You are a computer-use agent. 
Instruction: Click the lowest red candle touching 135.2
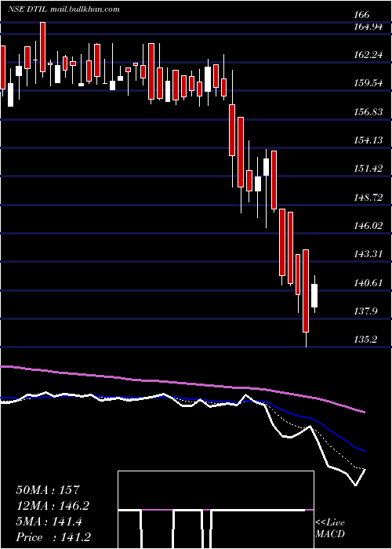[306, 291]
